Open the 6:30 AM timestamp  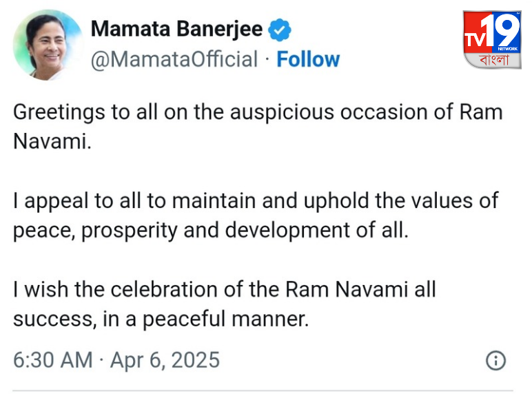point(53,360)
